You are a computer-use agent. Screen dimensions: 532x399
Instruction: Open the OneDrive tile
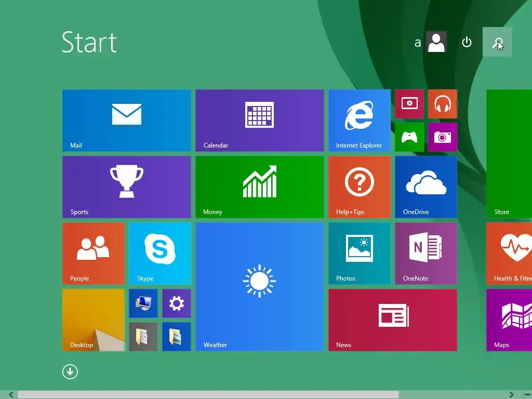[x=426, y=187]
